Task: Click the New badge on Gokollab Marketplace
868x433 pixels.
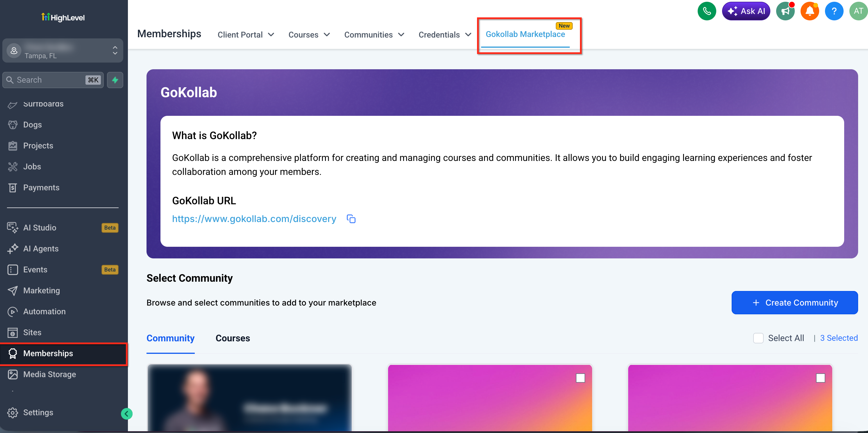Action: [564, 26]
